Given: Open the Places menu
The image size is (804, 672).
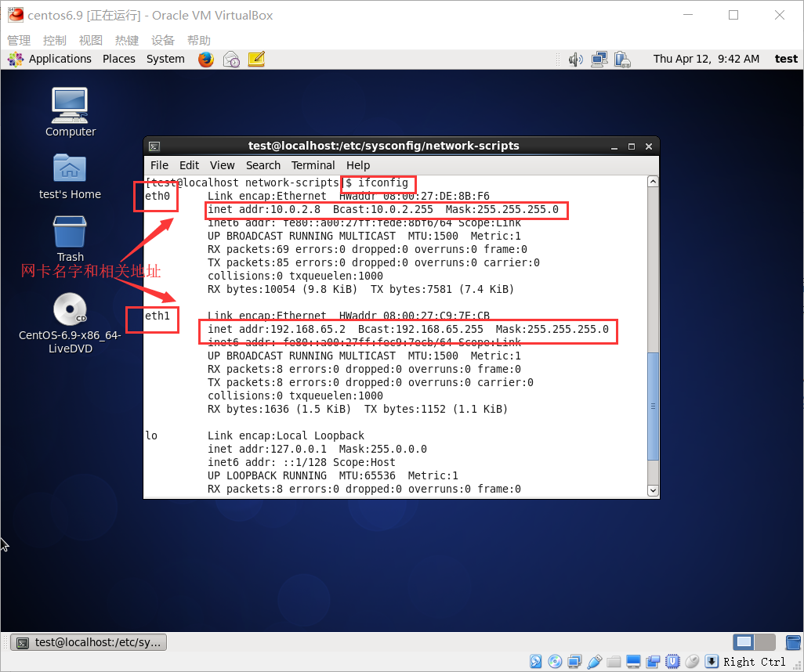Looking at the screenshot, I should (119, 59).
